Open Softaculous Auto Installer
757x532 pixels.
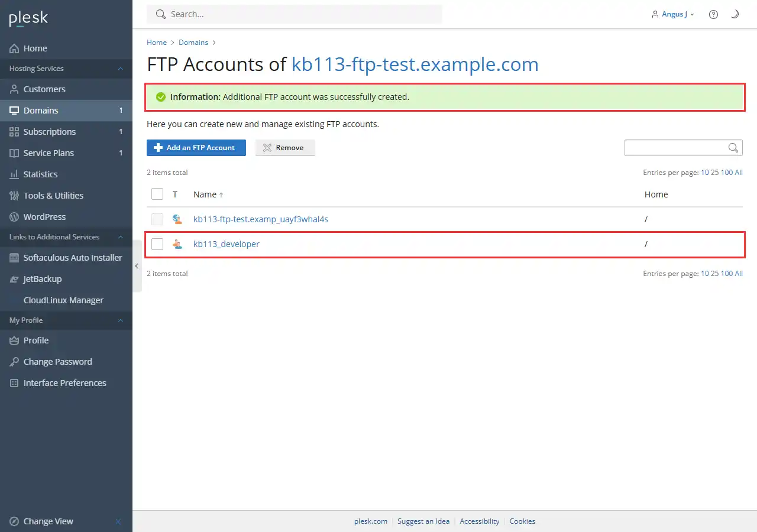(x=66, y=258)
